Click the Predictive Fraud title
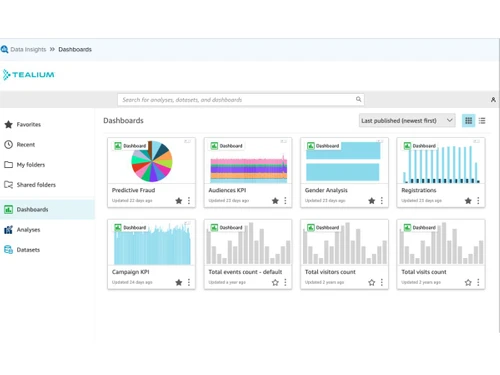Image resolution: width=500 pixels, height=375 pixels. click(133, 190)
